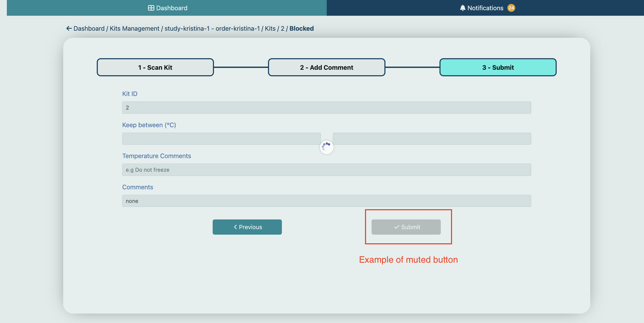The width and height of the screenshot is (644, 323).
Task: Click the Dashboard grid icon
Action: [151, 8]
